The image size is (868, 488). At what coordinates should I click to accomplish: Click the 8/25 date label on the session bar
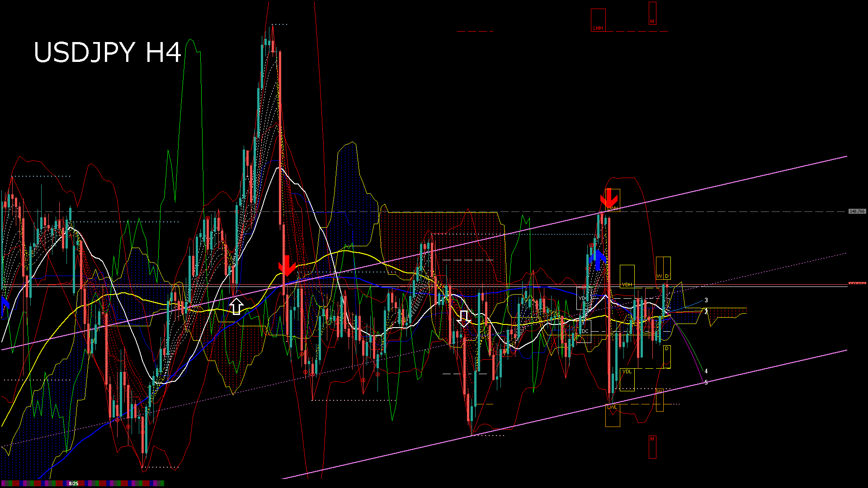(x=73, y=483)
